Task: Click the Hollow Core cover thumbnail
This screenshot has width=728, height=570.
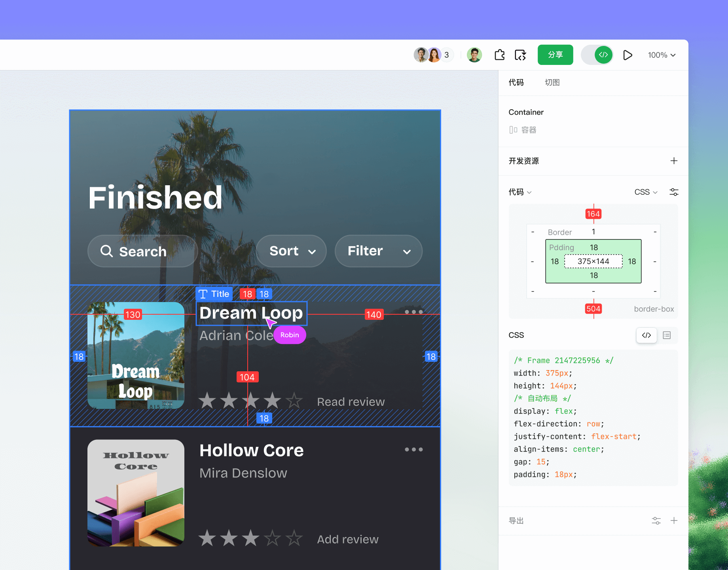Action: pos(136,493)
